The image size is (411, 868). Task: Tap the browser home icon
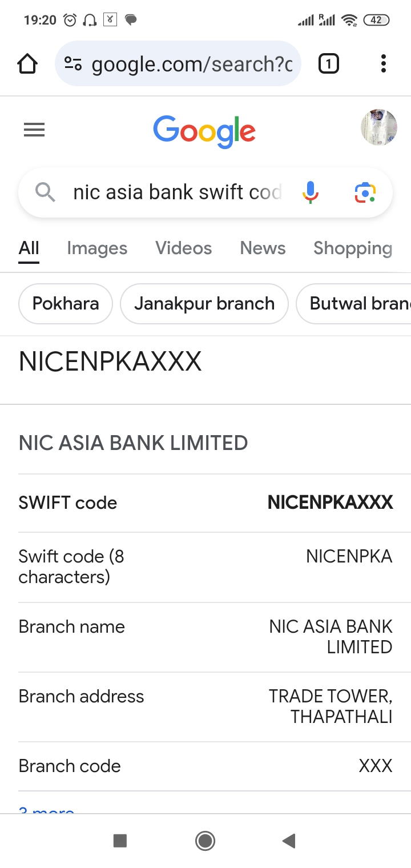27,64
